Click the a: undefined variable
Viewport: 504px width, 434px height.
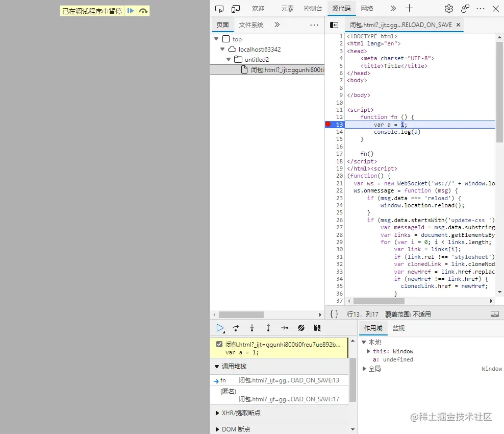point(393,359)
